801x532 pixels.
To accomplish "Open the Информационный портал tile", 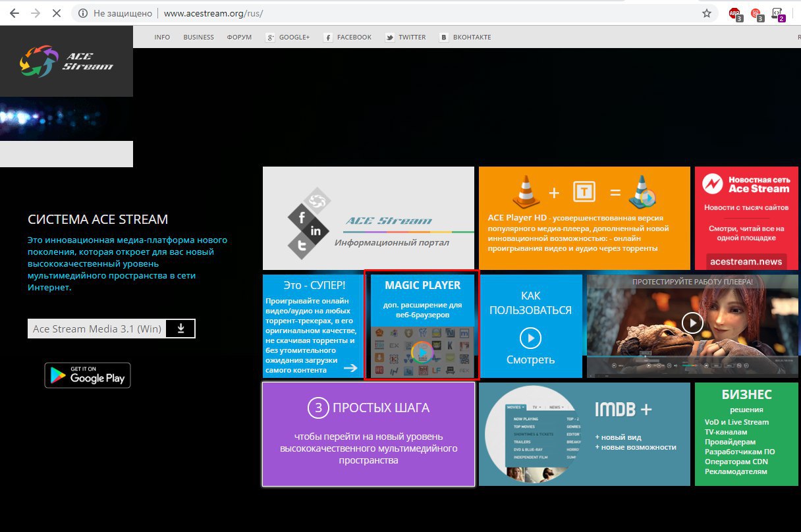I will click(368, 218).
